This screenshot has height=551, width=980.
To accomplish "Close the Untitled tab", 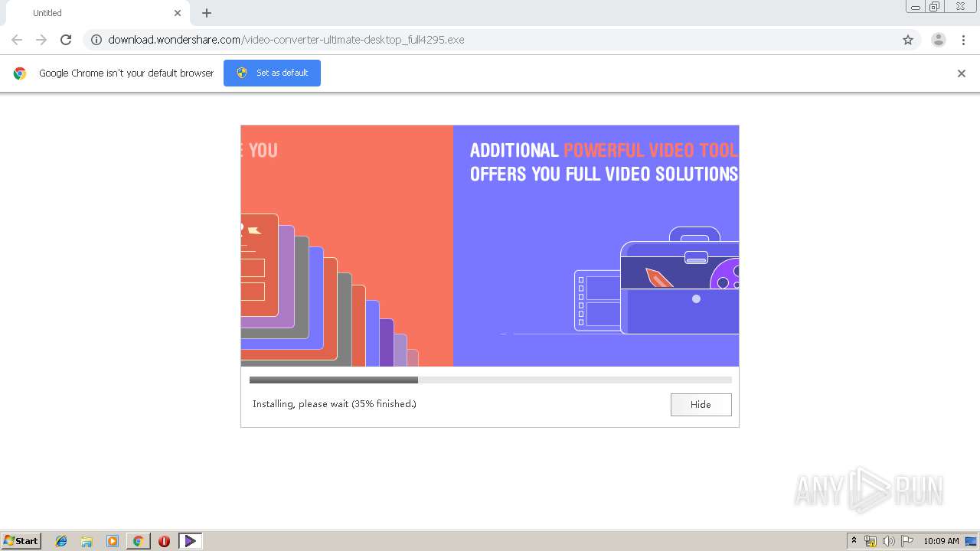I will (x=178, y=13).
